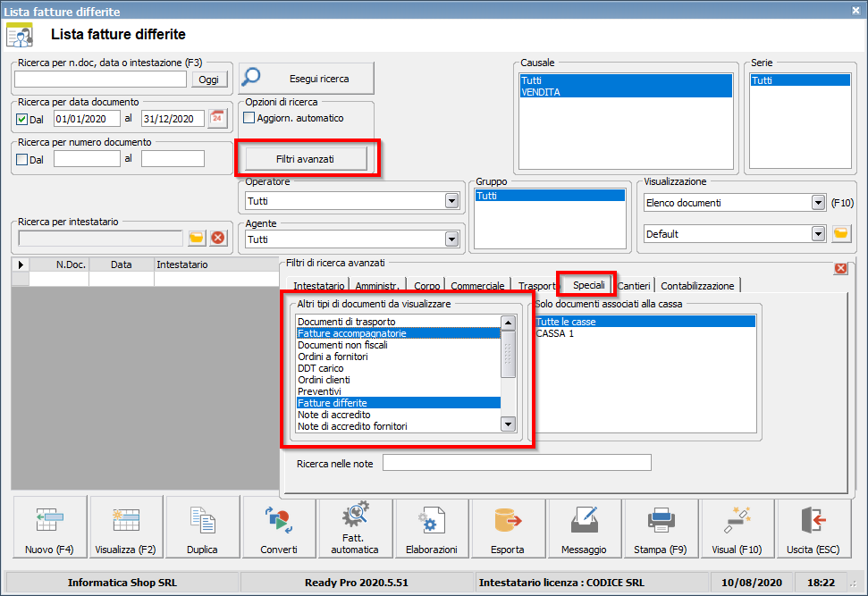Select Tutte le casse entry
This screenshot has width=868, height=596.
pos(645,322)
